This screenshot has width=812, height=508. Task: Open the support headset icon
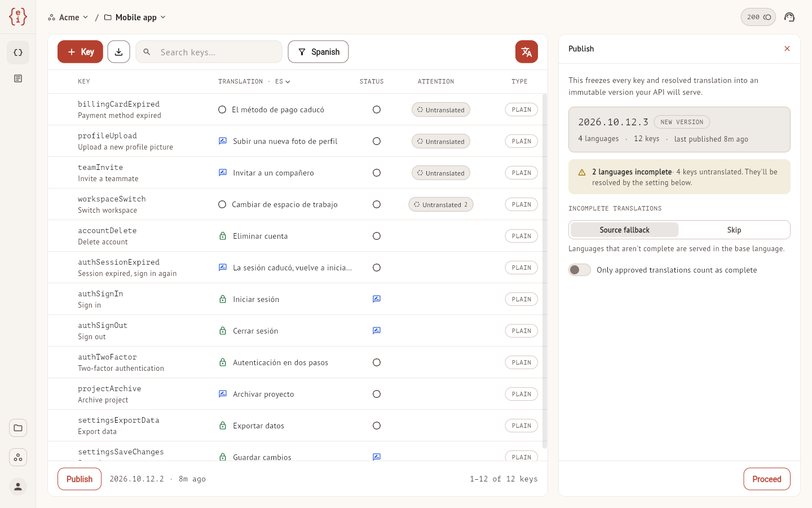[x=789, y=17]
